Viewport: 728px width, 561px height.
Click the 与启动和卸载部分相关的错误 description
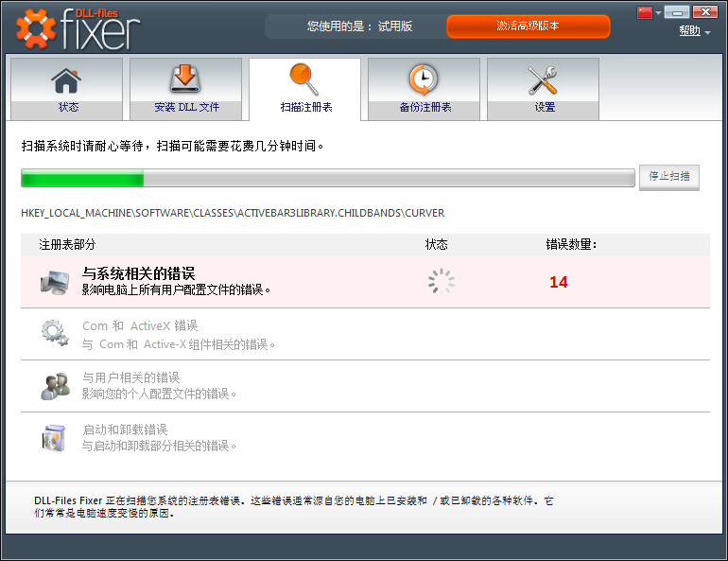[x=159, y=447]
